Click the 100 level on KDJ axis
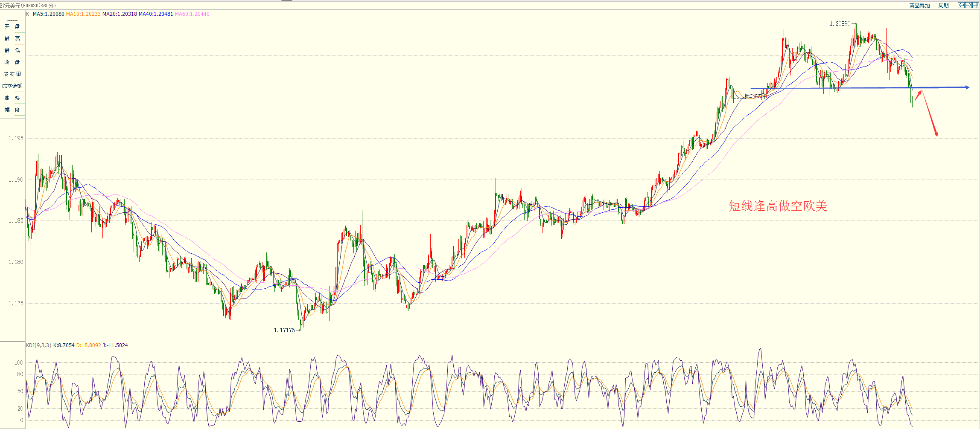This screenshot has width=980, height=429. [19, 363]
